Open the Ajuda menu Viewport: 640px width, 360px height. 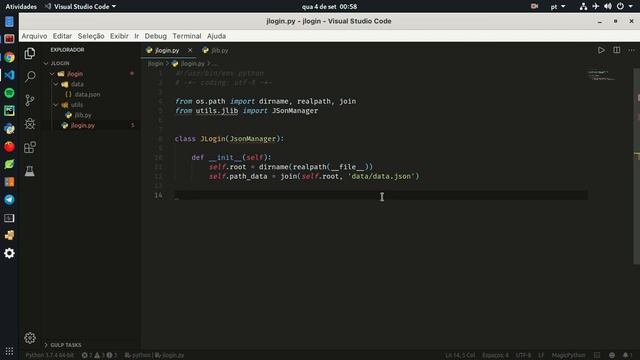pyautogui.click(x=216, y=36)
